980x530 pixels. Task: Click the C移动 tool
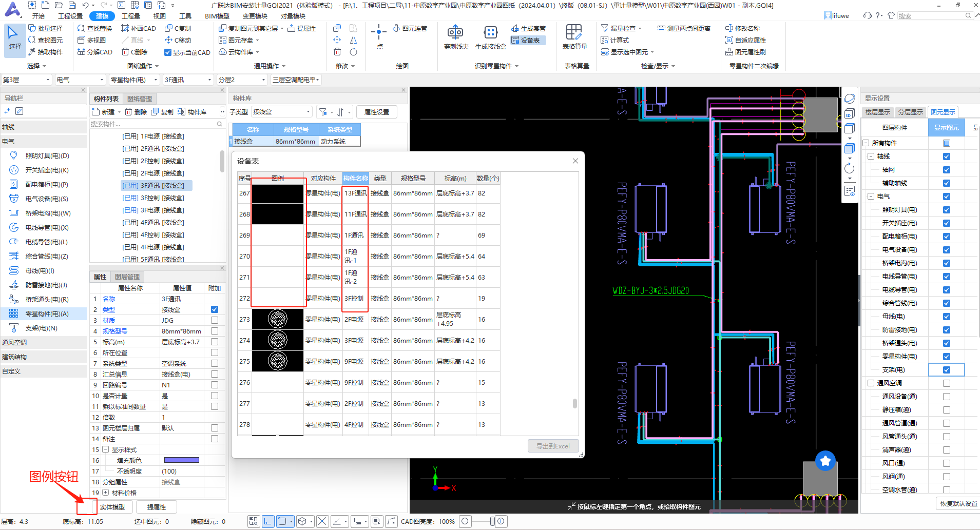[178, 40]
